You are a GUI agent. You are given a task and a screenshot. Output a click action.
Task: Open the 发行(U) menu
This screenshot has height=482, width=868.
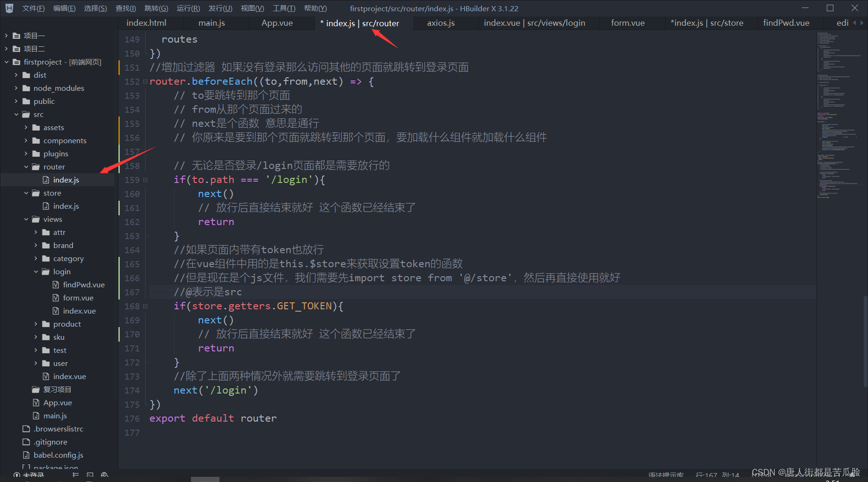tap(220, 8)
